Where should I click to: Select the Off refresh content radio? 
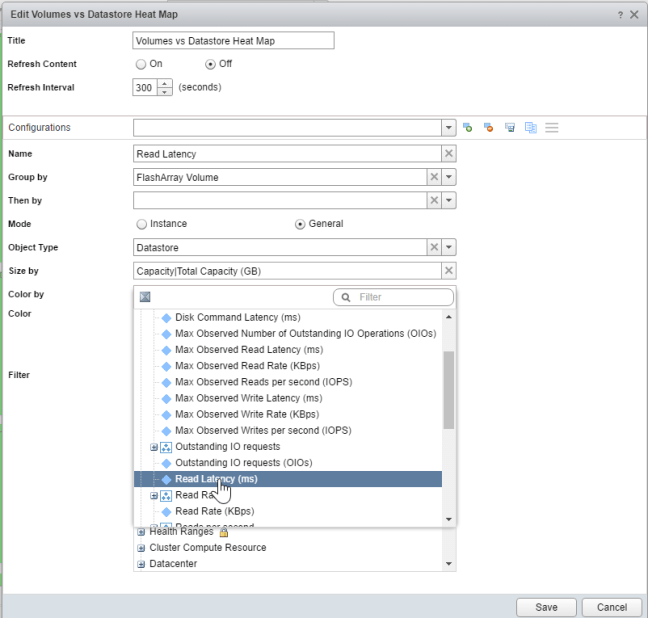coord(210,64)
